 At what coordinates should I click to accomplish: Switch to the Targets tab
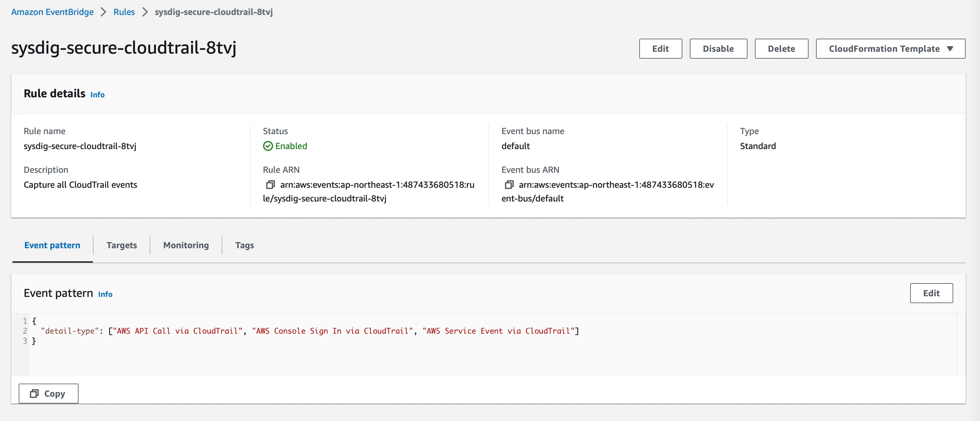click(x=122, y=245)
